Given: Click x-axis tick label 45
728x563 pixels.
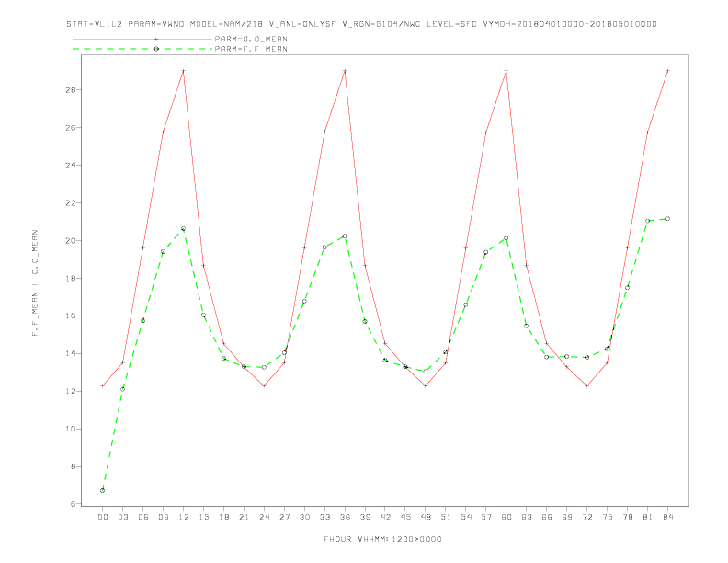Looking at the screenshot, I should (x=405, y=517).
